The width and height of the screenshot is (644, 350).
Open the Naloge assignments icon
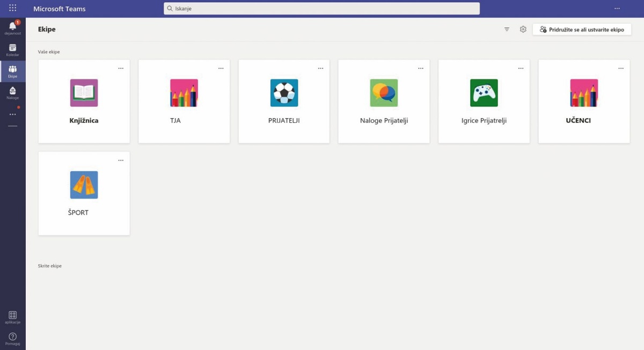click(13, 93)
